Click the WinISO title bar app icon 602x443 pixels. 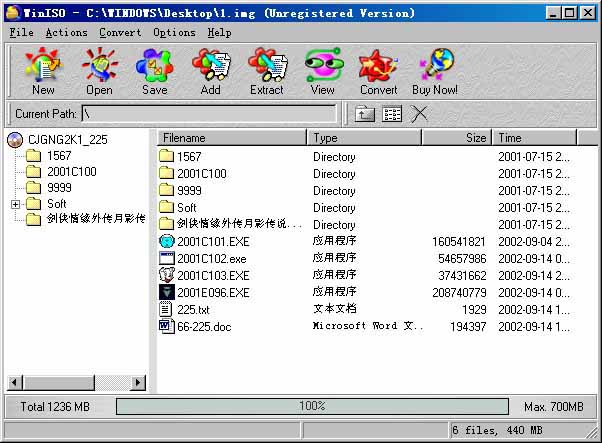click(13, 13)
